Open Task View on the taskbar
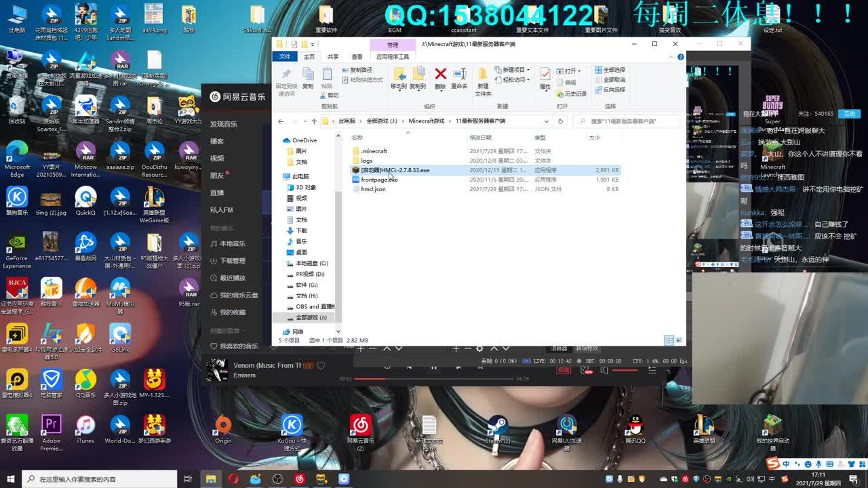868x488 pixels. (x=188, y=479)
